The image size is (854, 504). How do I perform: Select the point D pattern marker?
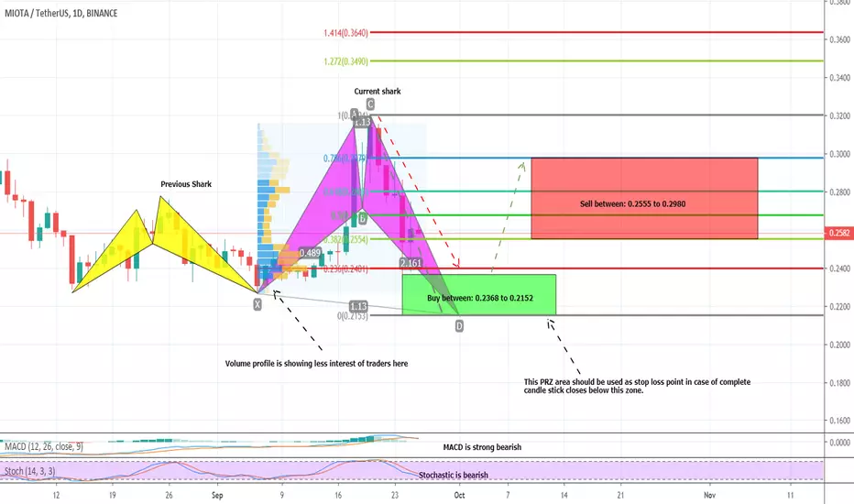459,326
